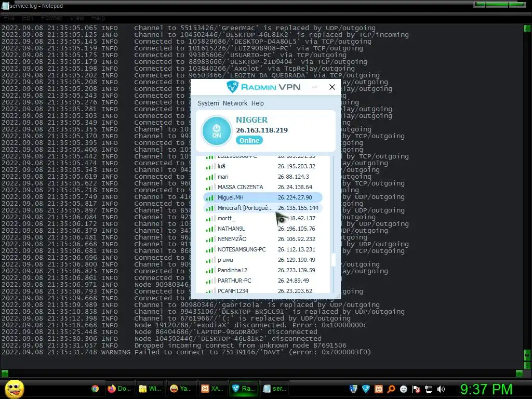
Task: Open the Format menu in Notepad
Action: click(51, 18)
